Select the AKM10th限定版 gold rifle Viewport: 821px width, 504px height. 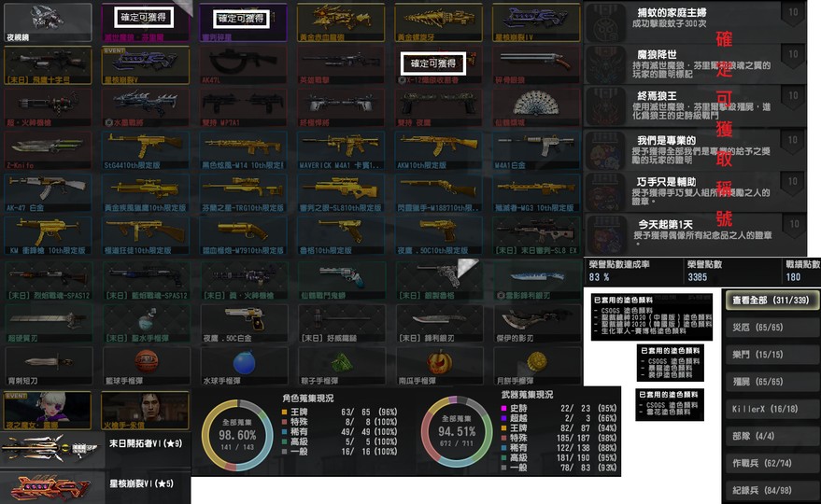click(439, 150)
